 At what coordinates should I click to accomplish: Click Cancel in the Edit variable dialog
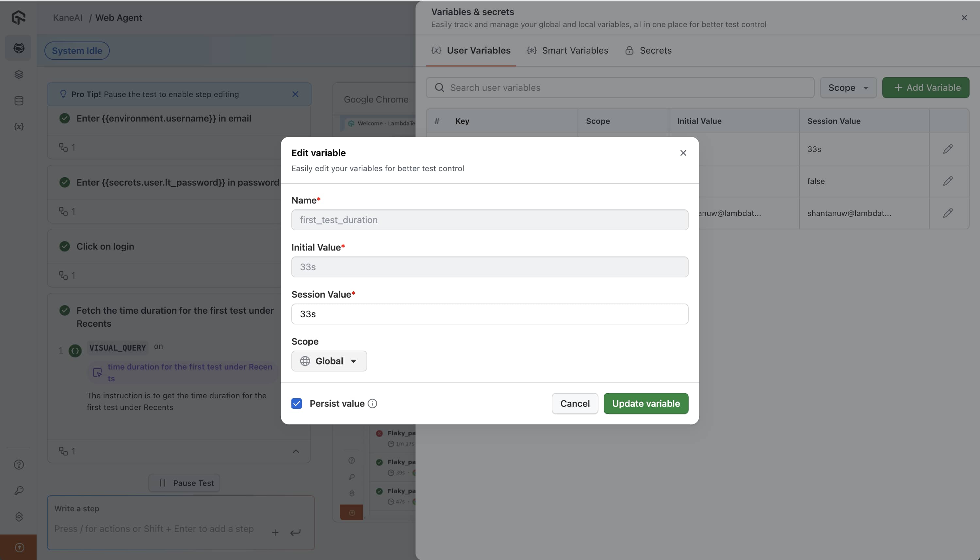point(574,404)
